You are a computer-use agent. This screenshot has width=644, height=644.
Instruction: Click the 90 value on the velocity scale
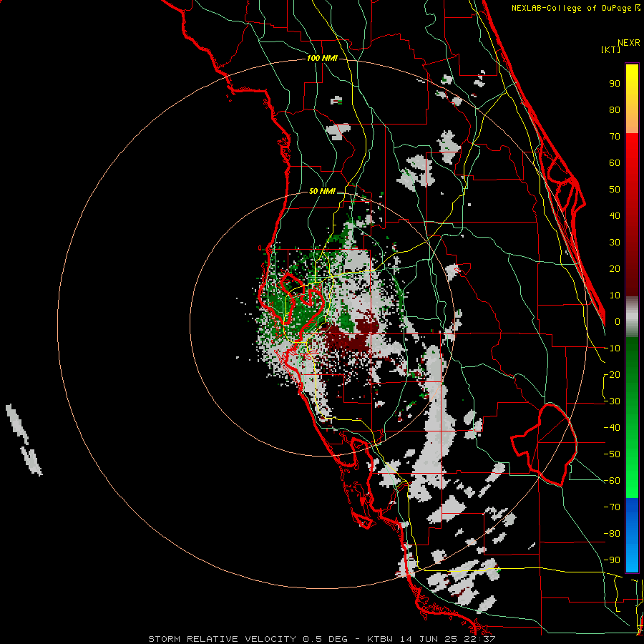coord(615,84)
